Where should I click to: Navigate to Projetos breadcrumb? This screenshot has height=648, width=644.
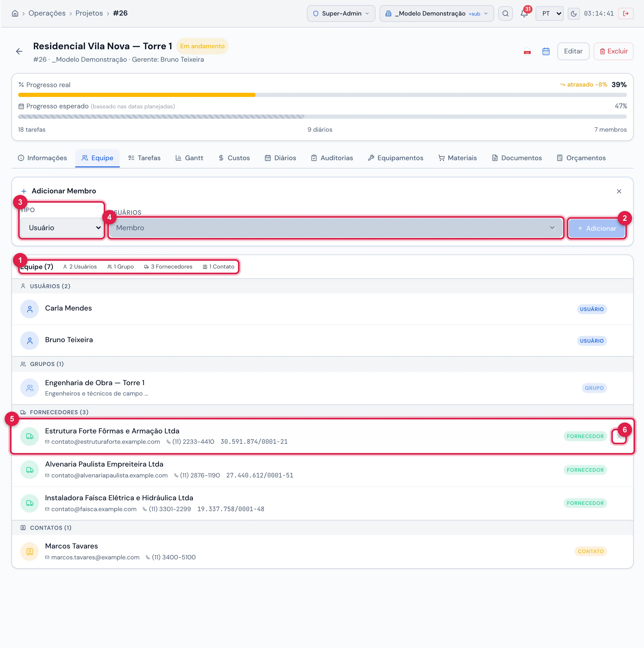[89, 13]
